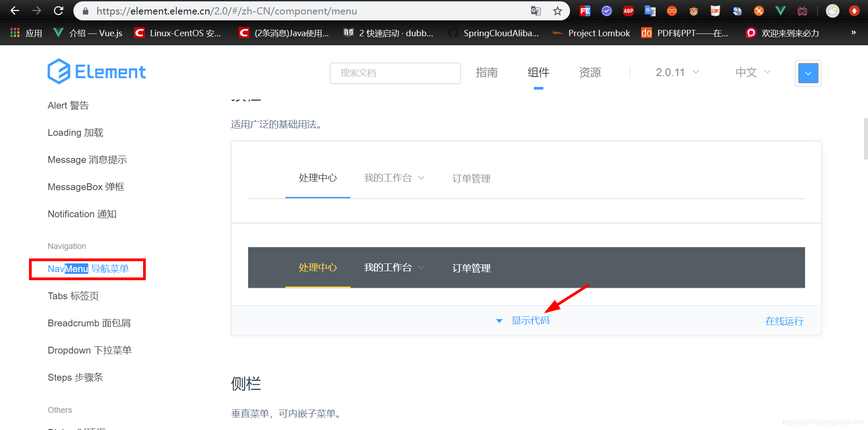Bookmark this page with the star icon

click(557, 11)
